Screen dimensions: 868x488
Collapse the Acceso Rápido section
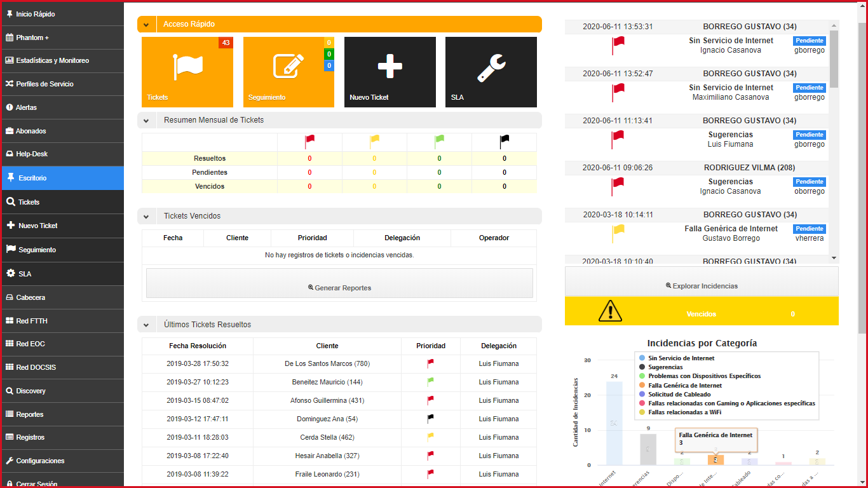[146, 25]
